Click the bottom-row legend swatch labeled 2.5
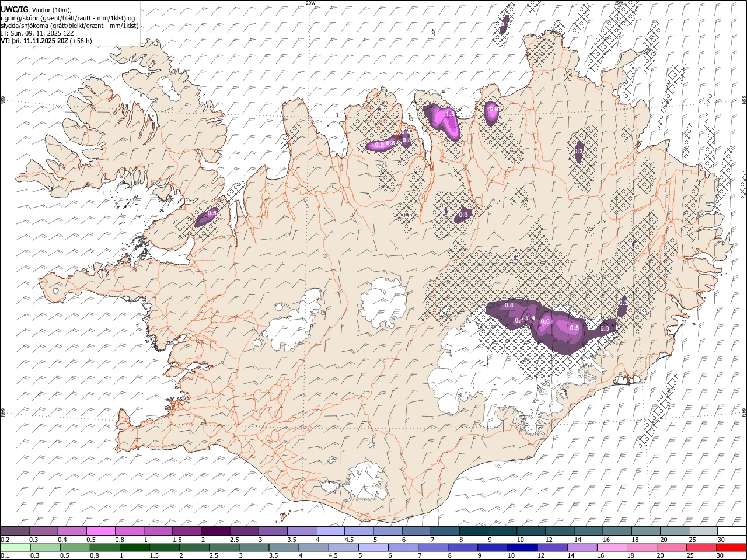 224,547
